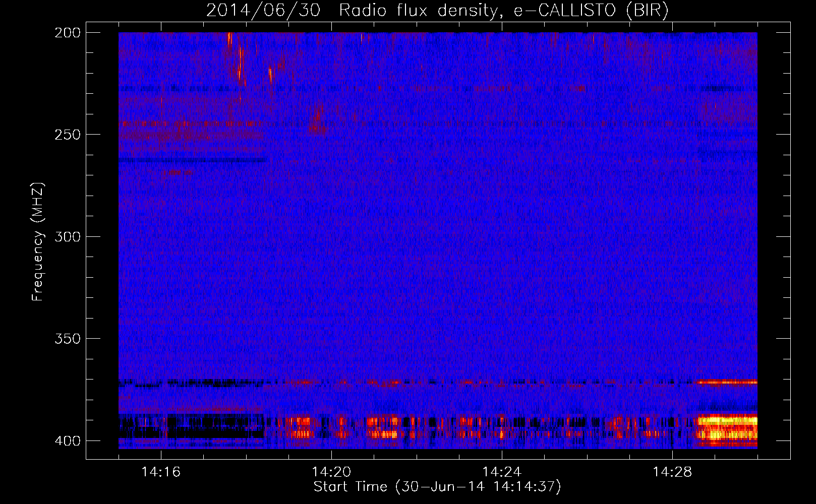This screenshot has width=816, height=504.
Task: Click the 14:16 time tick label
Action: click(161, 472)
